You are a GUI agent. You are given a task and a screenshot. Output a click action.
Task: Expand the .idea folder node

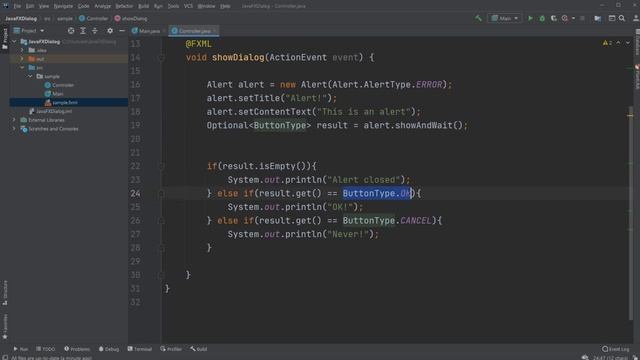22,50
